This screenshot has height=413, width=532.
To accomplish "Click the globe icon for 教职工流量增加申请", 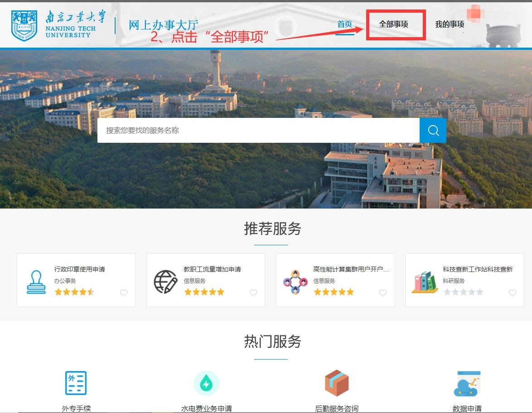I will 165,282.
